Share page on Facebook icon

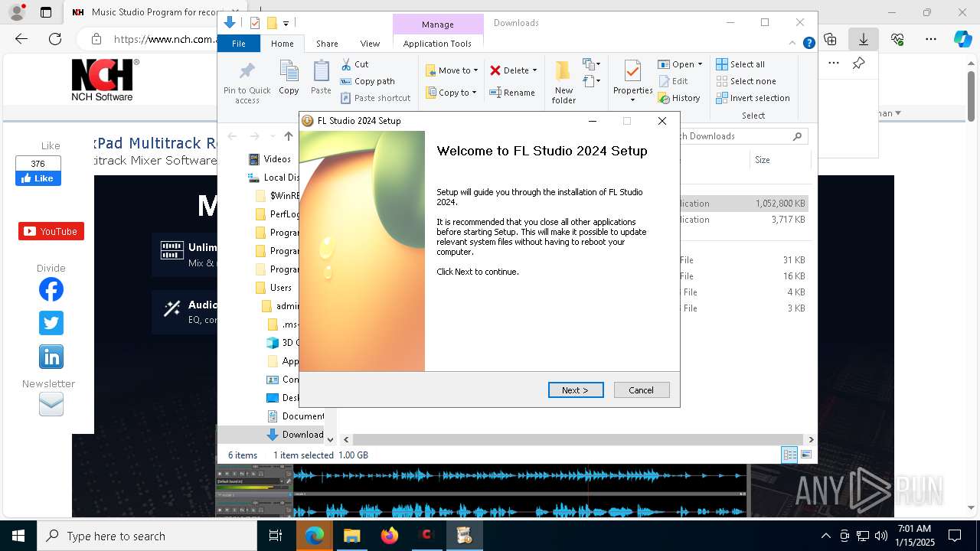point(51,289)
